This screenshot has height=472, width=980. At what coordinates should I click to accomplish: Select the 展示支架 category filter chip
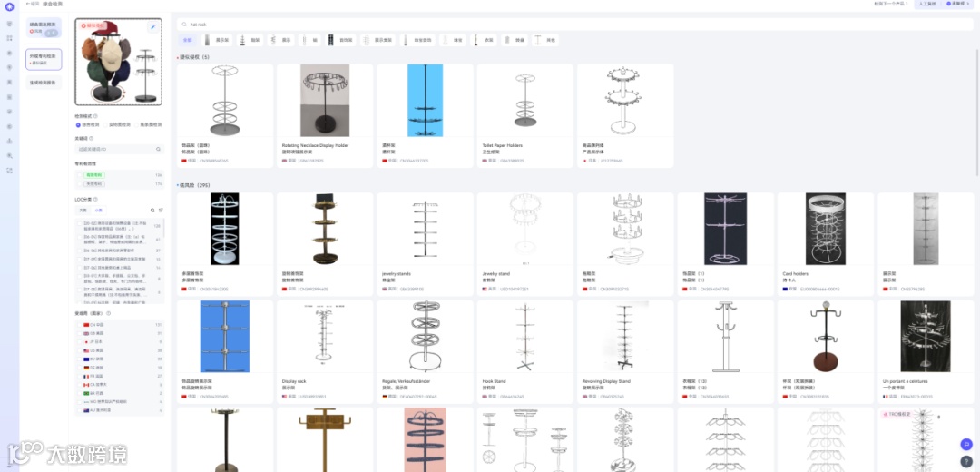point(378,40)
